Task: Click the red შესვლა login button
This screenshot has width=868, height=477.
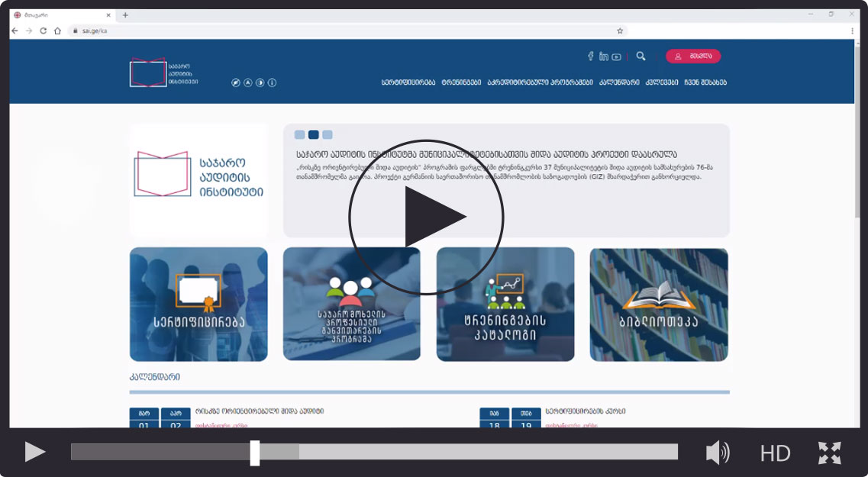Action: coord(692,56)
